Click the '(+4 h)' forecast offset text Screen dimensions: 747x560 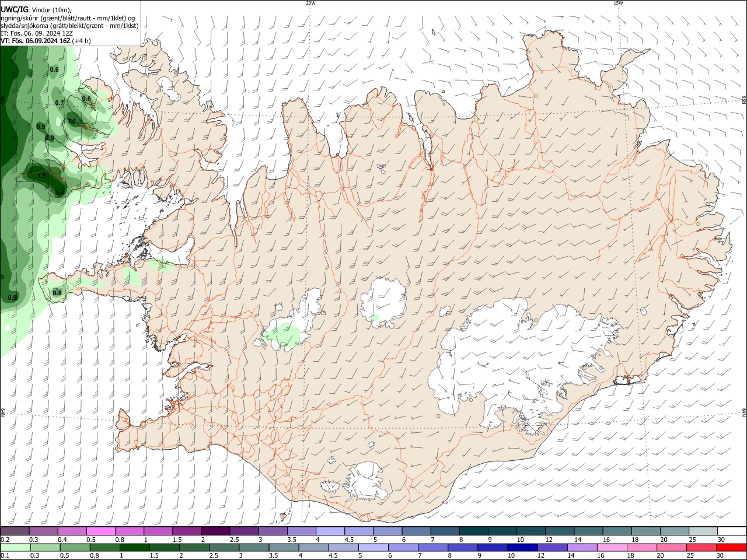tap(81, 41)
